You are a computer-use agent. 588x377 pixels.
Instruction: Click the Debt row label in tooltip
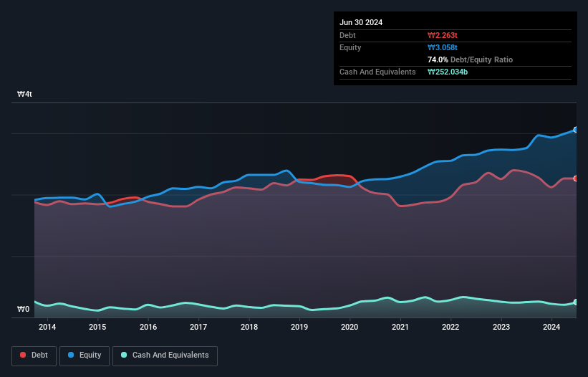coord(347,35)
